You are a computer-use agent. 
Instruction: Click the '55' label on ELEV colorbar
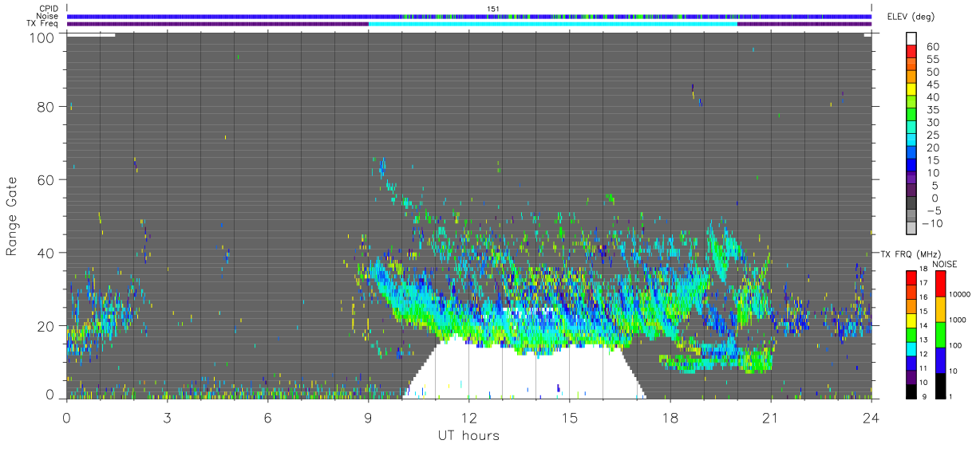tap(931, 60)
